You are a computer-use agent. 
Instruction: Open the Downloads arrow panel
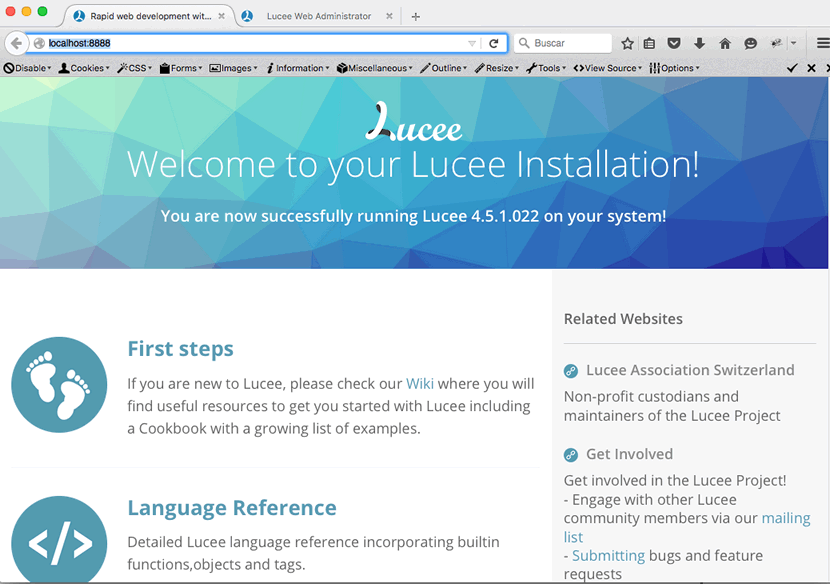pos(699,43)
